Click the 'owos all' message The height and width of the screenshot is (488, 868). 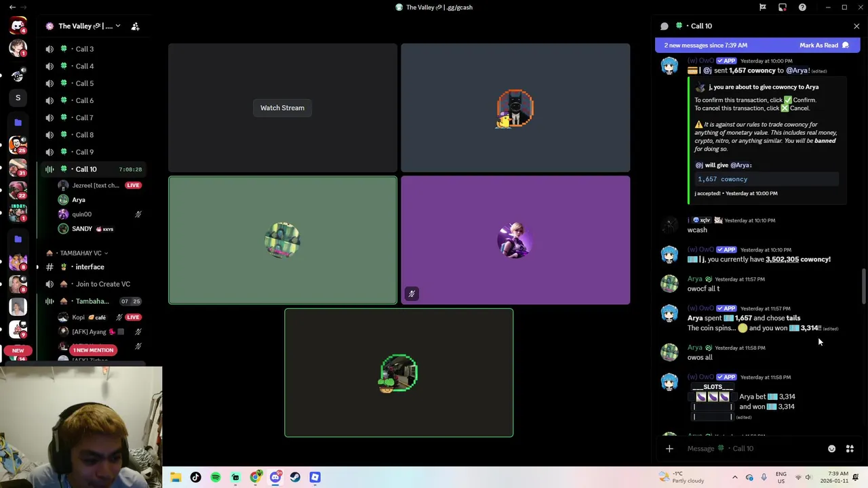700,357
